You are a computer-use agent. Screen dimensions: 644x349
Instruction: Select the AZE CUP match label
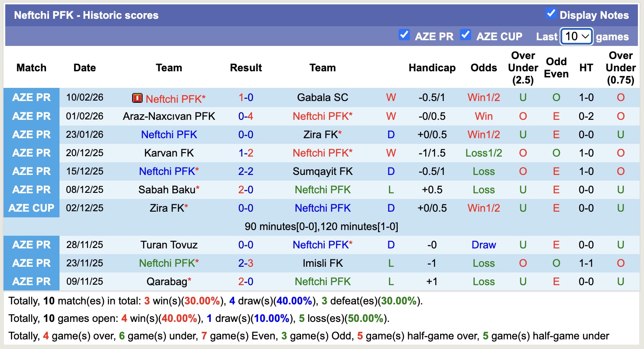coord(31,208)
